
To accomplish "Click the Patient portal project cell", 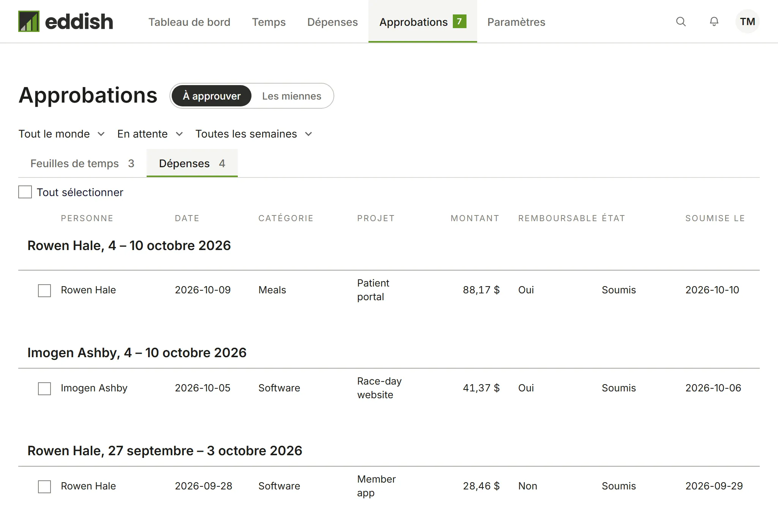I will click(x=373, y=290).
